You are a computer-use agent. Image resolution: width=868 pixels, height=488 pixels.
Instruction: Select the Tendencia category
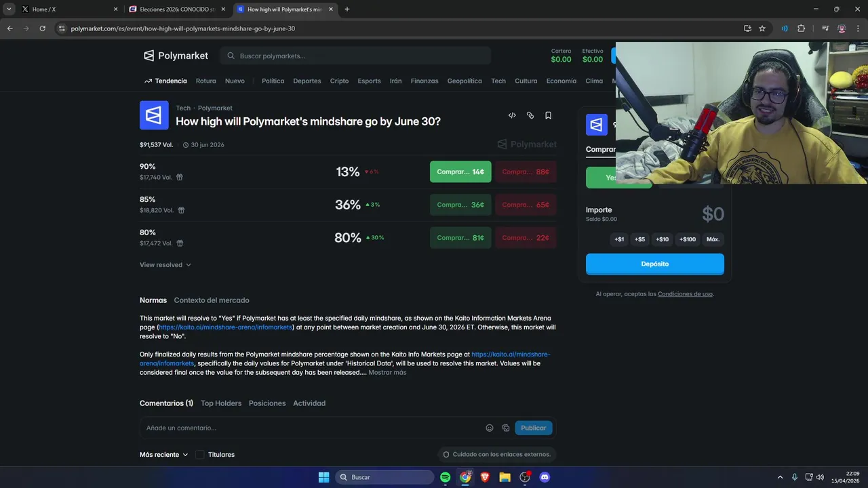point(165,81)
